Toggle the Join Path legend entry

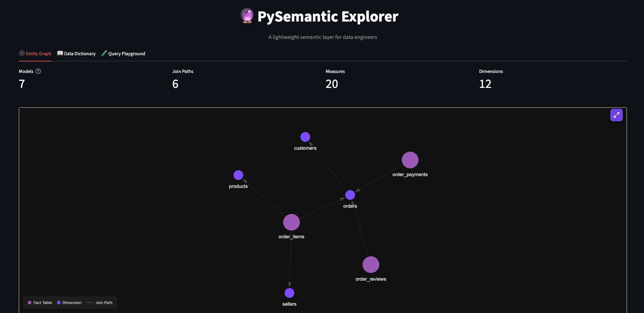coord(100,303)
